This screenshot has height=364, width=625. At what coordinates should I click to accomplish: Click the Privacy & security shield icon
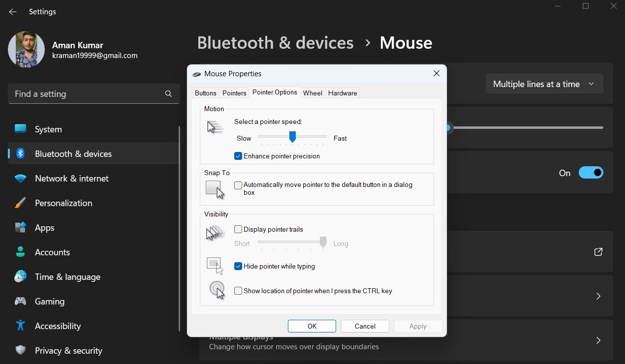pyautogui.click(x=20, y=350)
